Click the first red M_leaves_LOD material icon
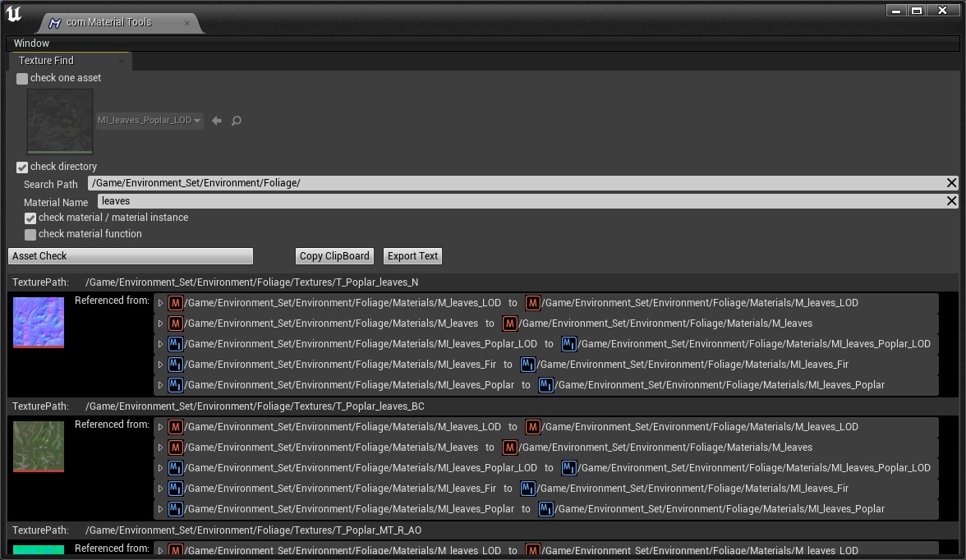 175,303
